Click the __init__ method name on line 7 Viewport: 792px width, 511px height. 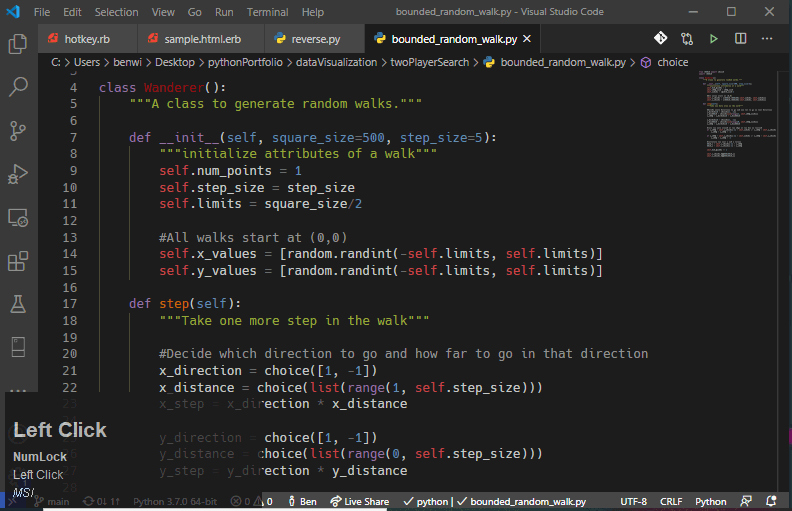point(189,137)
